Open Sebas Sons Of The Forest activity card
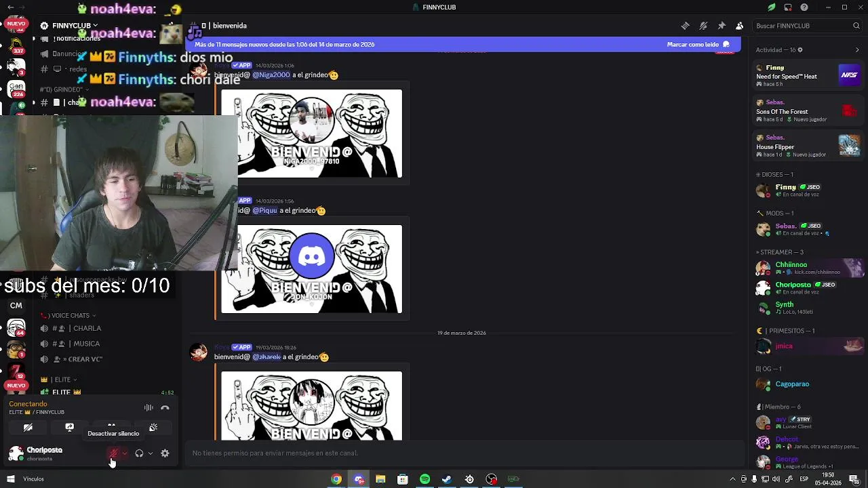The image size is (868, 488). [x=808, y=111]
